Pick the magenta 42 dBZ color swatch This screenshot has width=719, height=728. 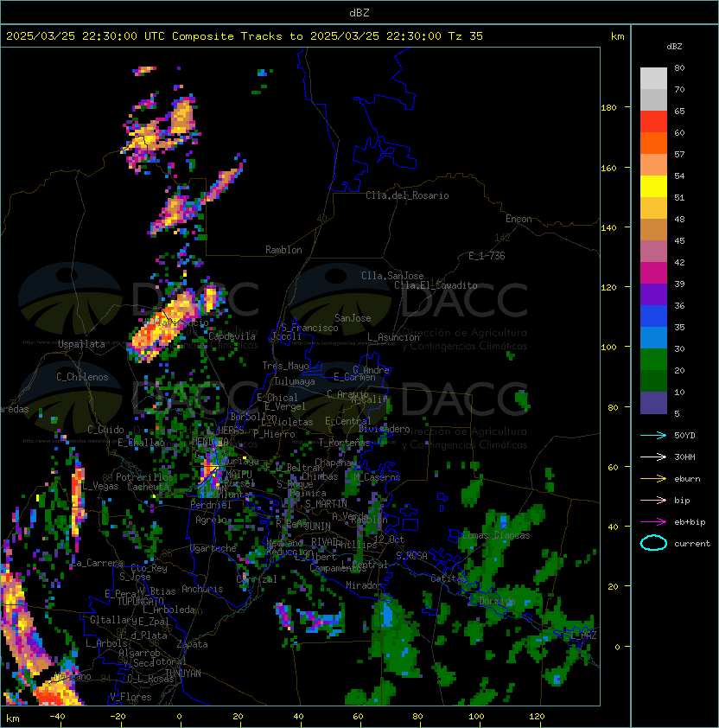(x=653, y=272)
